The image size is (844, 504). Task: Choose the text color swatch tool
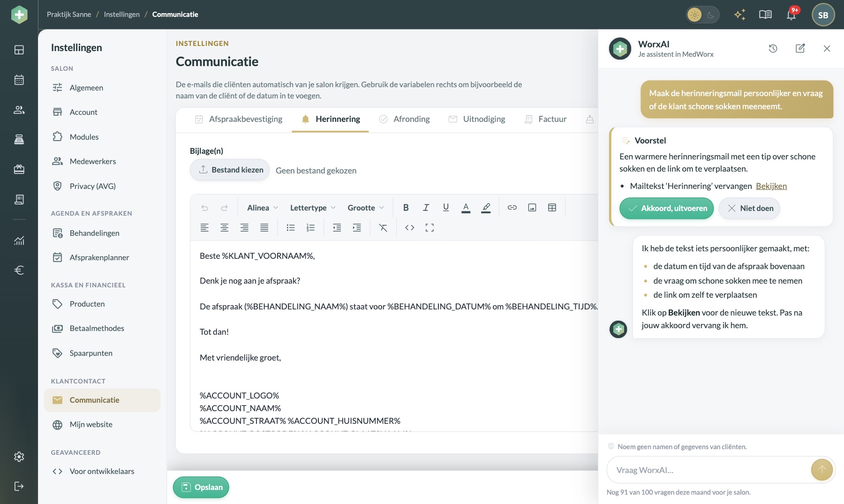tap(466, 208)
